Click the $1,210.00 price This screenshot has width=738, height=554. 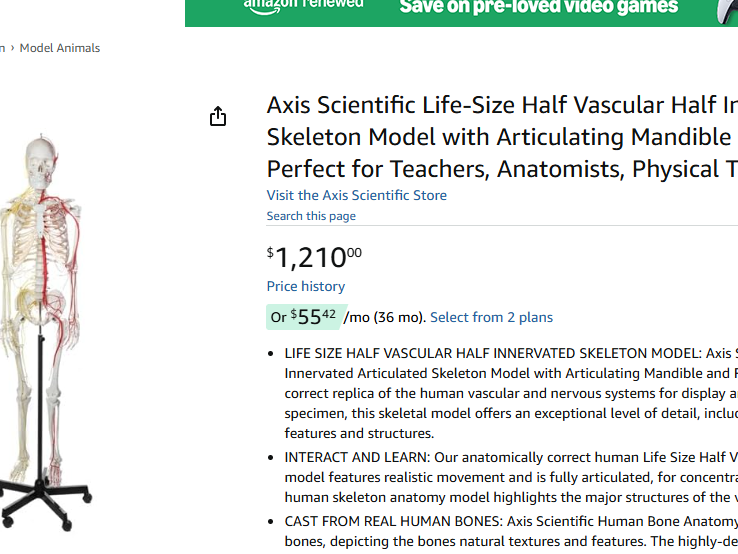(x=314, y=257)
